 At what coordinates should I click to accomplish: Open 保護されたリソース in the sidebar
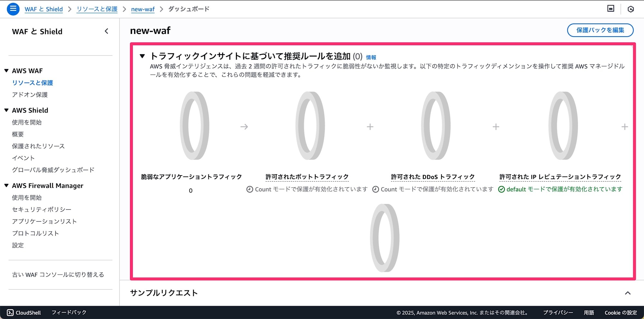38,146
